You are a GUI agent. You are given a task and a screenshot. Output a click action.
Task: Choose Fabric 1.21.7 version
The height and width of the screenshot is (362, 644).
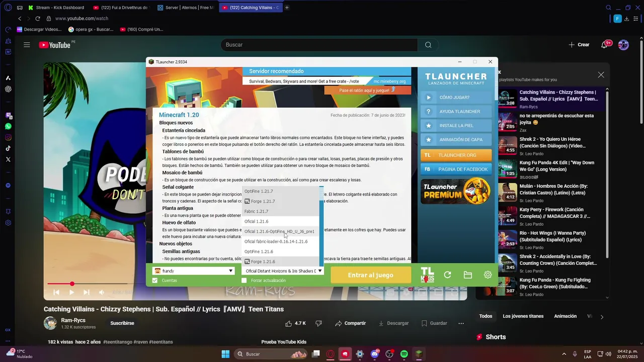click(281, 212)
